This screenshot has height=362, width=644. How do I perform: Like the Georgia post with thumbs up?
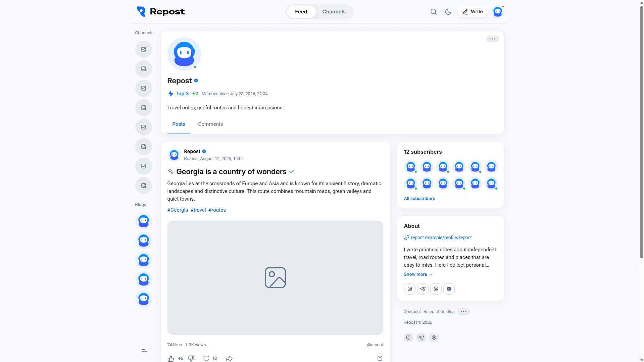pyautogui.click(x=171, y=358)
